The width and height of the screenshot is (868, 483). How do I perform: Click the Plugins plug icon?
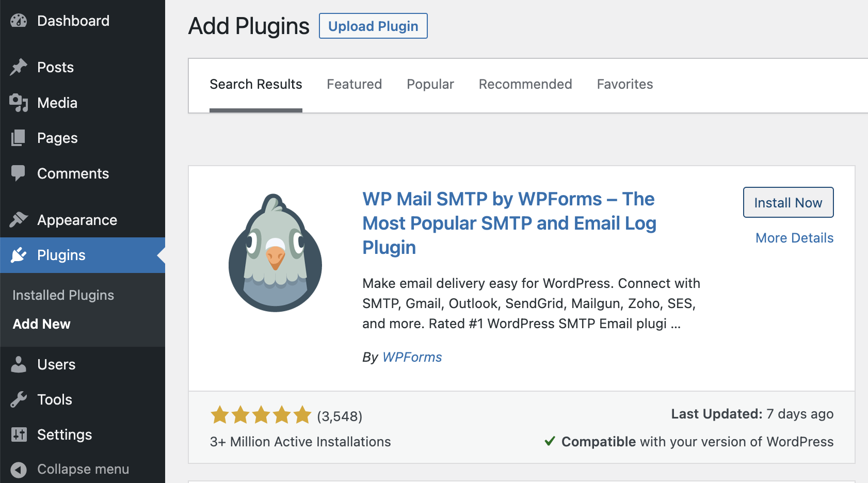(18, 255)
